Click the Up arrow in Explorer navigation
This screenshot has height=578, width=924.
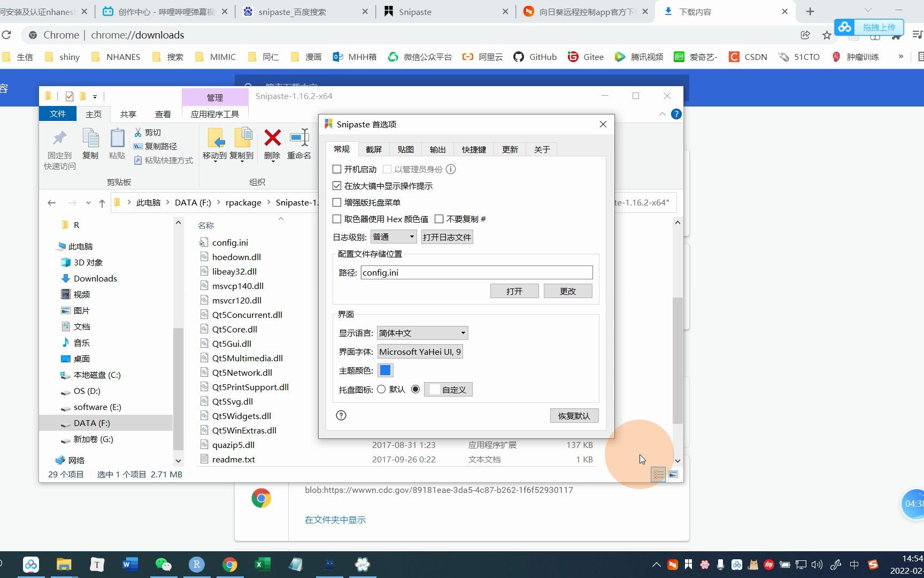[102, 203]
